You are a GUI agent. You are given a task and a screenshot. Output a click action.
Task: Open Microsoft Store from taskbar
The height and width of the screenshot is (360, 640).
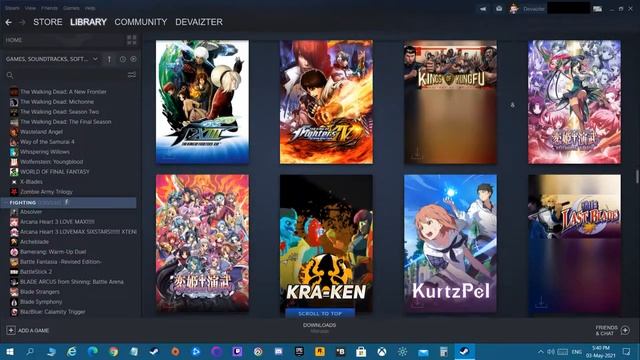[x=361, y=351]
